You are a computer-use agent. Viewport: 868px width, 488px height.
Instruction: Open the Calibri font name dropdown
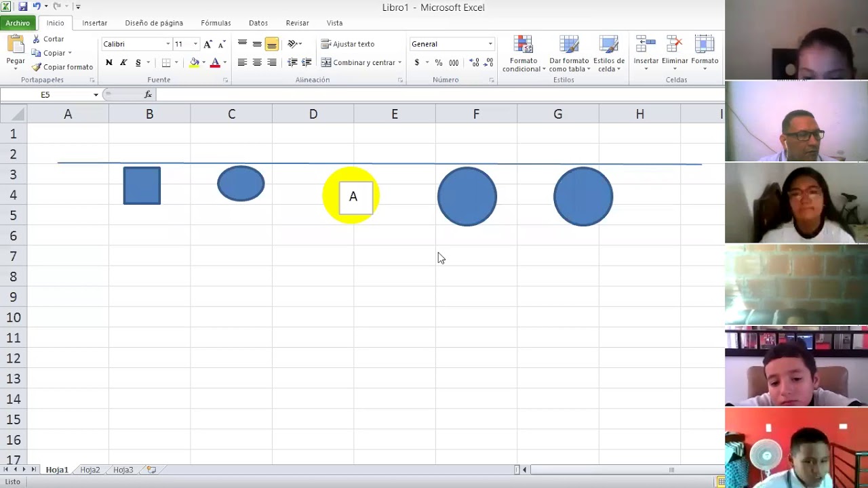(168, 44)
